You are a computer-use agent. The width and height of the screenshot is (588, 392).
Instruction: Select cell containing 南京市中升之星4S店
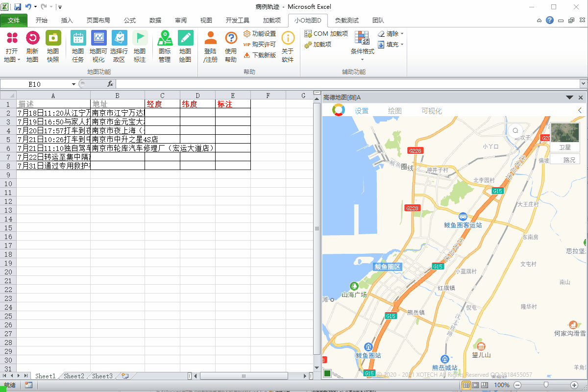coord(118,139)
